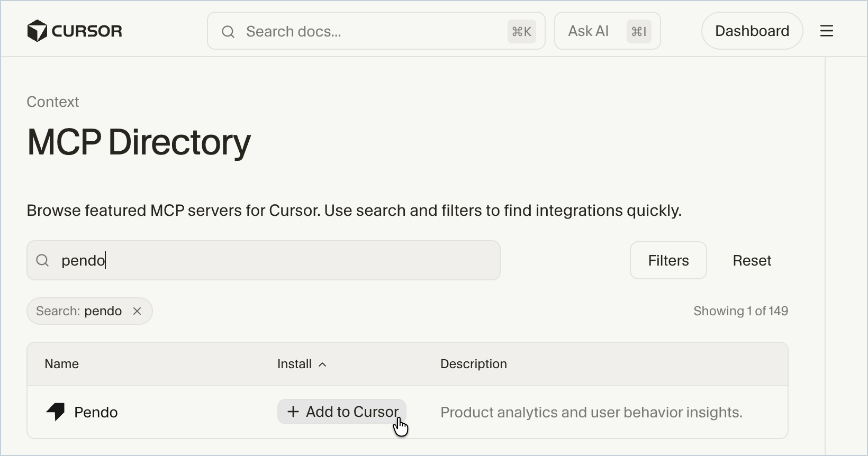
Task: Click the 'Browse featured MCP servers' description
Action: (x=354, y=211)
